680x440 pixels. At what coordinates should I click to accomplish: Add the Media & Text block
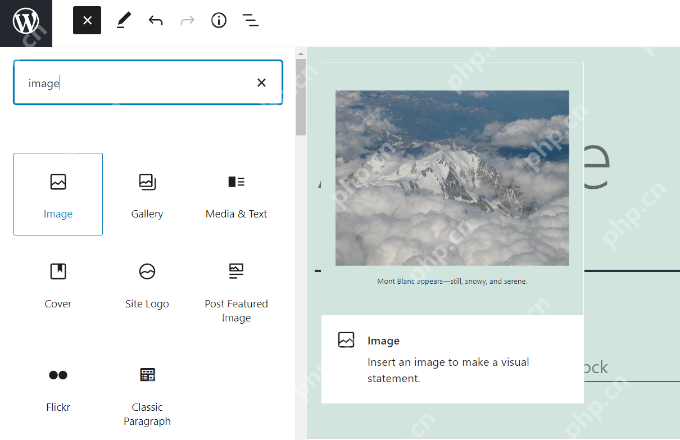(x=236, y=194)
